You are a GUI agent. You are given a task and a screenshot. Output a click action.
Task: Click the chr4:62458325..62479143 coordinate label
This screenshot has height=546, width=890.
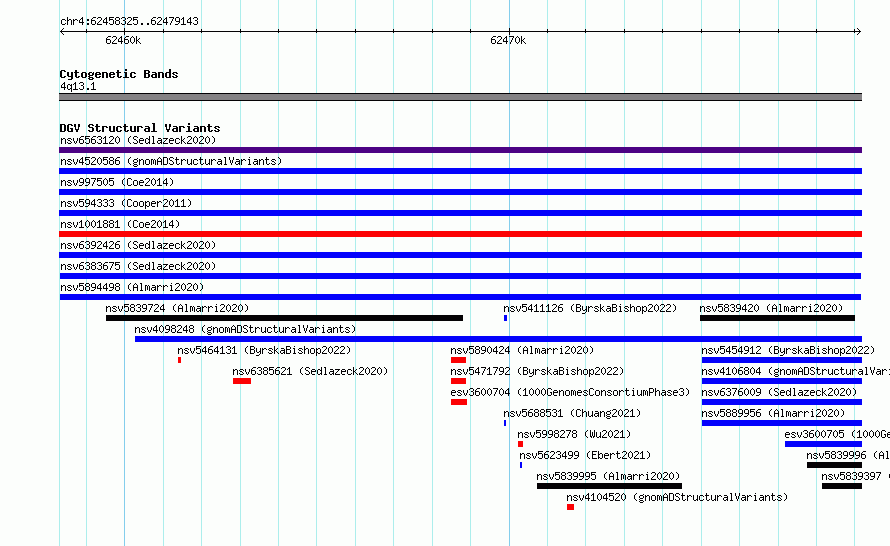pos(129,22)
